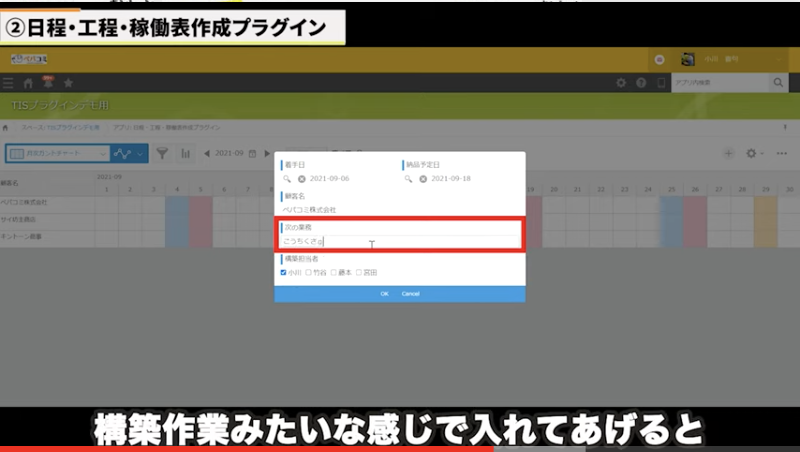The height and width of the screenshot is (452, 800).
Task: Click the magnifier icon beside 納品予定日 date
Action: coord(409,179)
